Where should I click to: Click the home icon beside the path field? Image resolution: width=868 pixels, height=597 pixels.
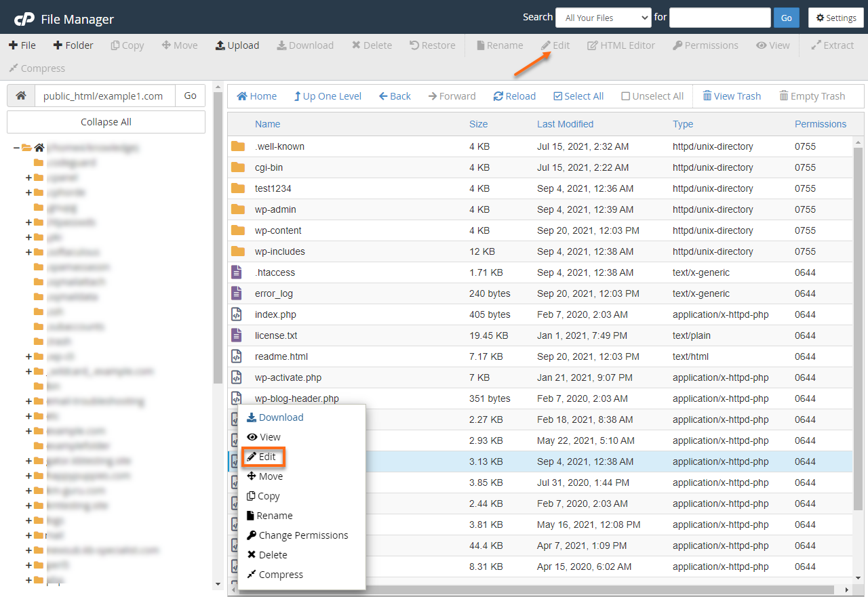[x=20, y=95]
